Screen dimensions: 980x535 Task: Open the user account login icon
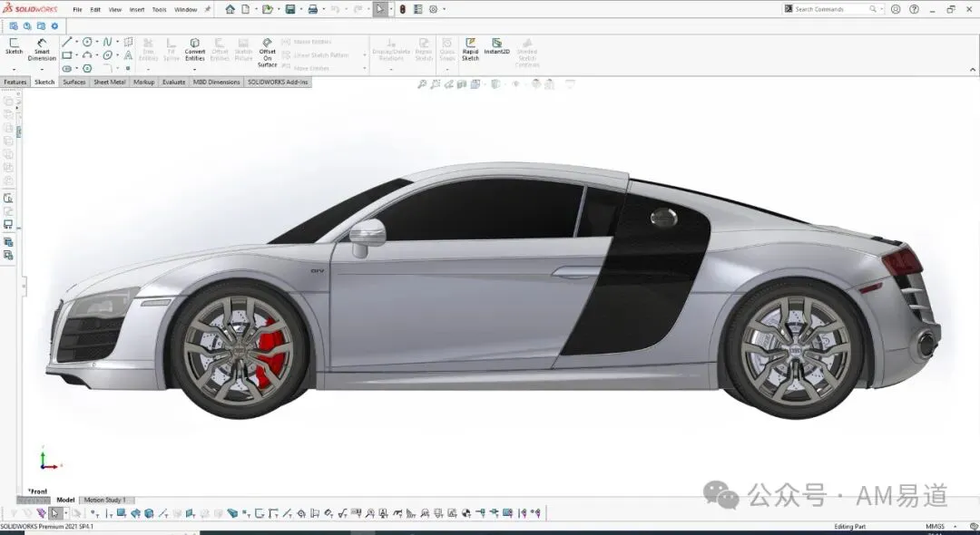click(x=896, y=9)
